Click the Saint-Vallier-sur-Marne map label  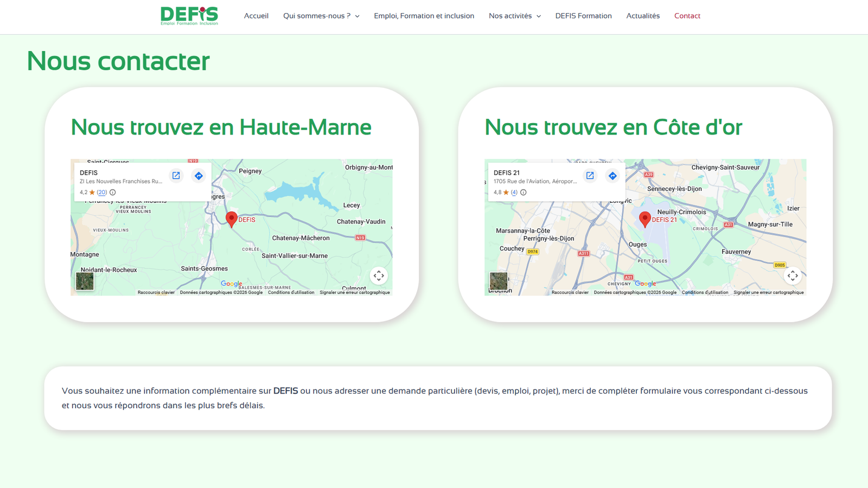click(x=295, y=256)
